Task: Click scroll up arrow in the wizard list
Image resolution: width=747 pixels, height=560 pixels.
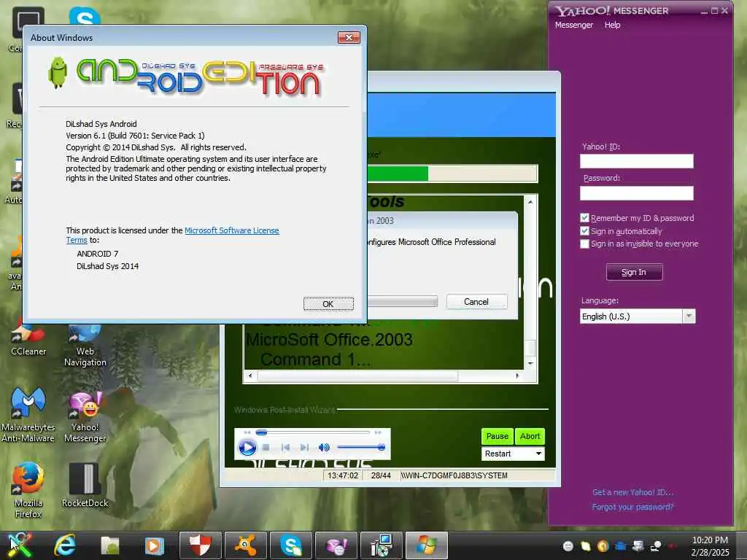Action: tap(530, 202)
